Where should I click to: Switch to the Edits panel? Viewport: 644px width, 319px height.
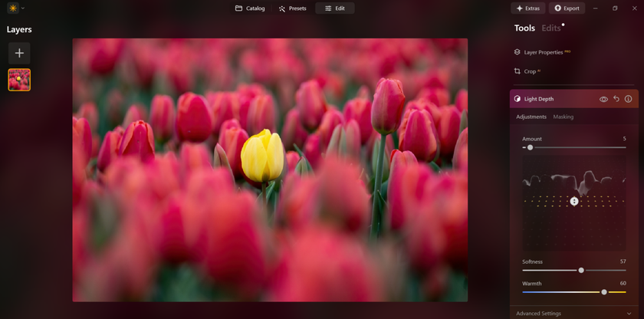point(550,28)
